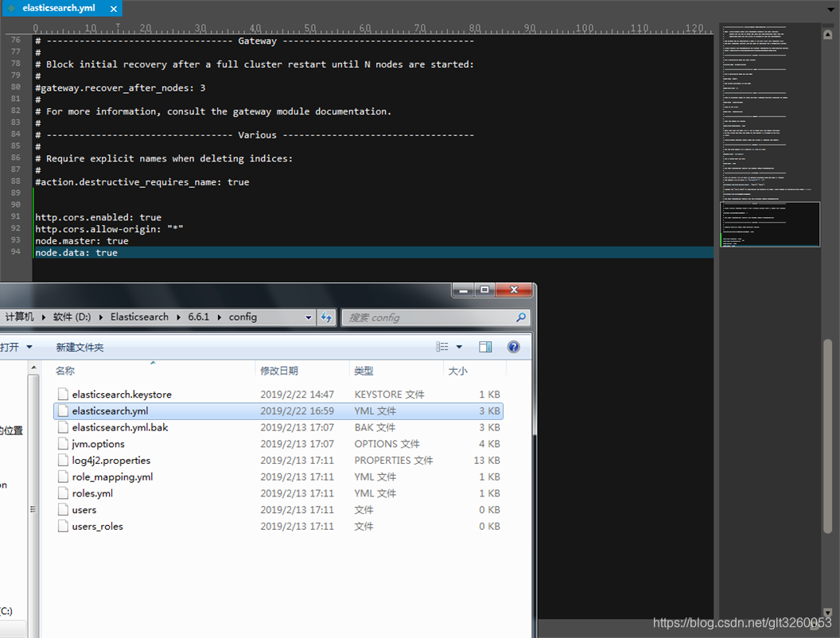Click the #gateway.recover_after_nodes: 3 line
The width and height of the screenshot is (840, 638).
[x=120, y=88]
